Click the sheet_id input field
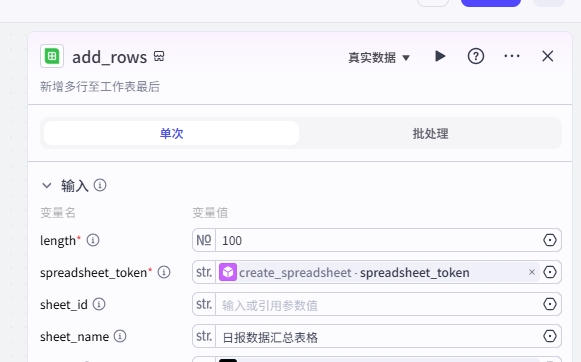This screenshot has height=362, width=581. click(x=378, y=304)
